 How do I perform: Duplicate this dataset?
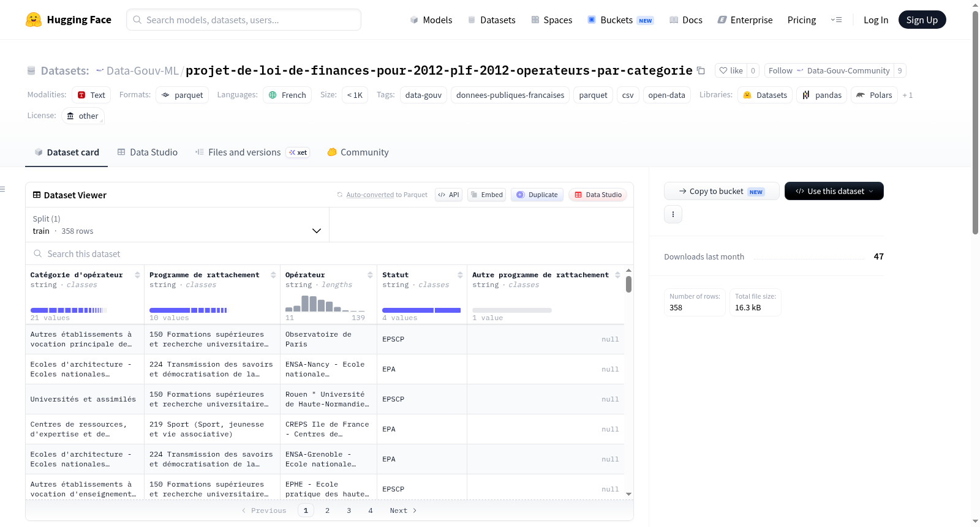[537, 195]
